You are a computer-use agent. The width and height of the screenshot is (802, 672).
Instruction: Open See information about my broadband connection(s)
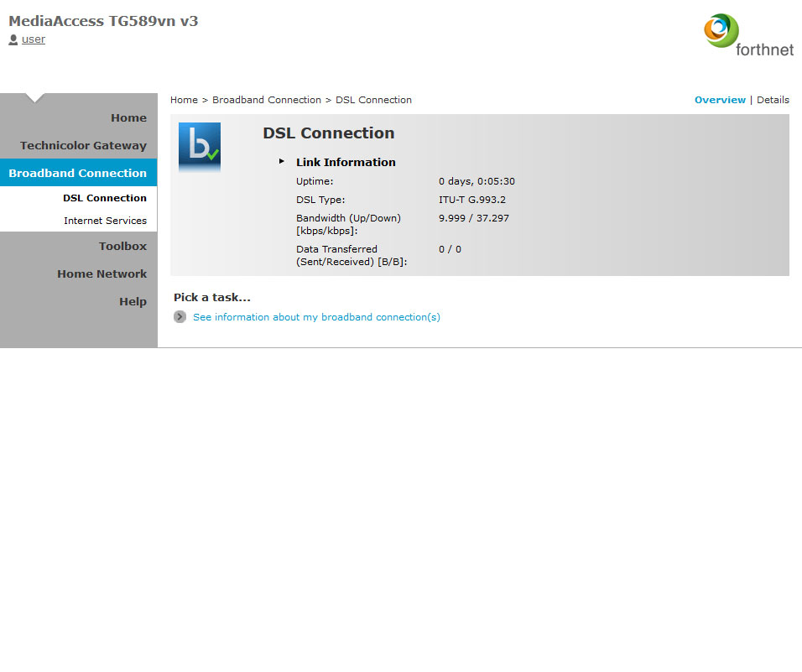pyautogui.click(x=316, y=317)
